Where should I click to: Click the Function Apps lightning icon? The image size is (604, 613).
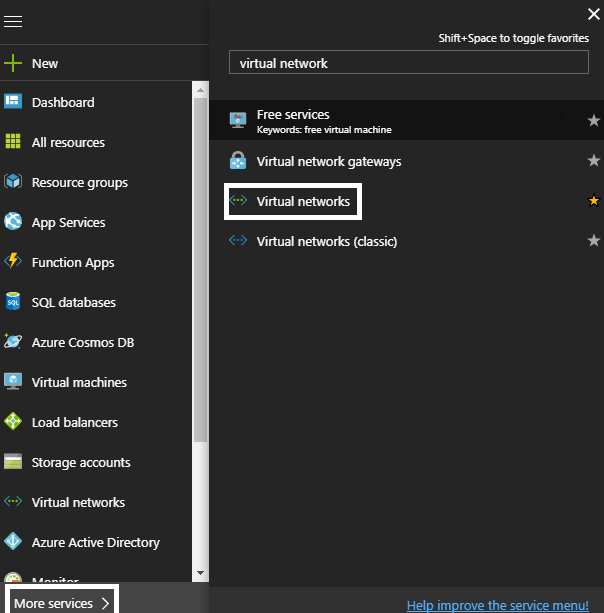13,262
